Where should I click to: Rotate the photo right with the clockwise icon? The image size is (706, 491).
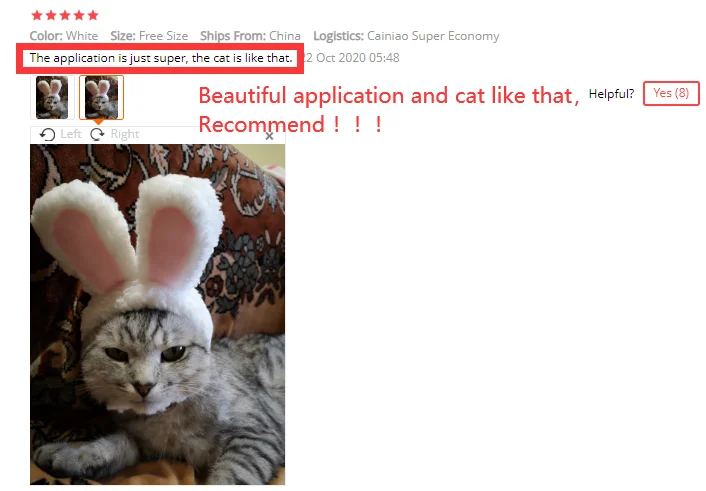point(97,134)
